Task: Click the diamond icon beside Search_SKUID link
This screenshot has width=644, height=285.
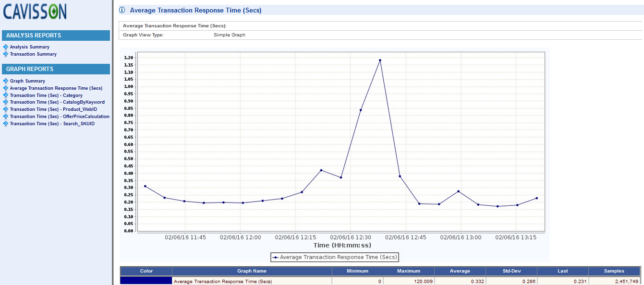Action: point(6,124)
